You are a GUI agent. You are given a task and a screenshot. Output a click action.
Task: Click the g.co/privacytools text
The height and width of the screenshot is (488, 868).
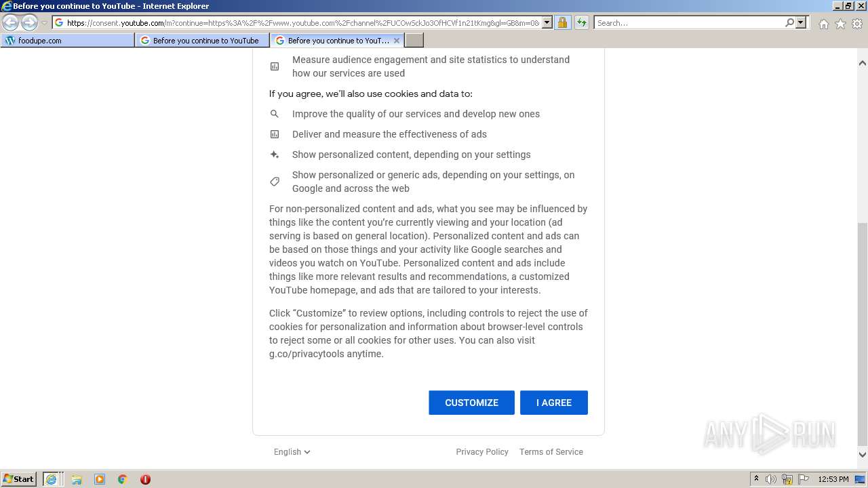(307, 354)
